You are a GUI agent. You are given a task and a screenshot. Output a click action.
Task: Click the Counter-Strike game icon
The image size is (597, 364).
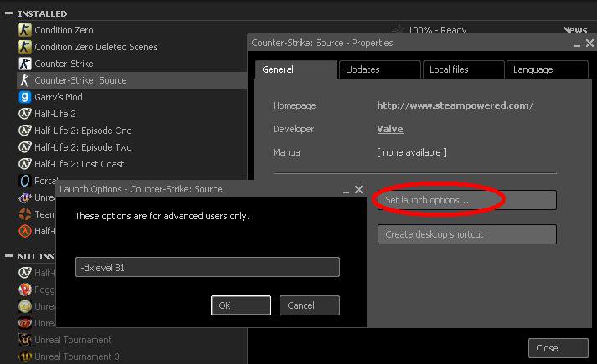(25, 64)
